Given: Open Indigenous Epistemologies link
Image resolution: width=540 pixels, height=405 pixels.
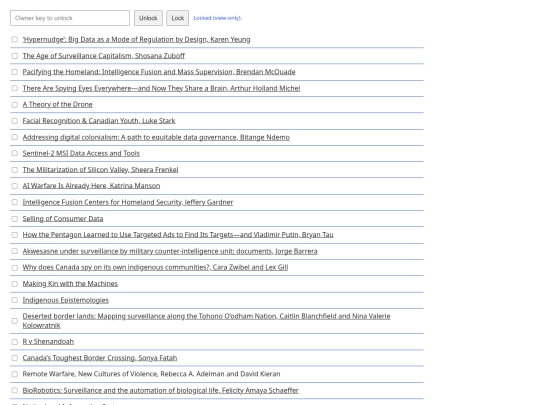Looking at the screenshot, I should (x=66, y=300).
